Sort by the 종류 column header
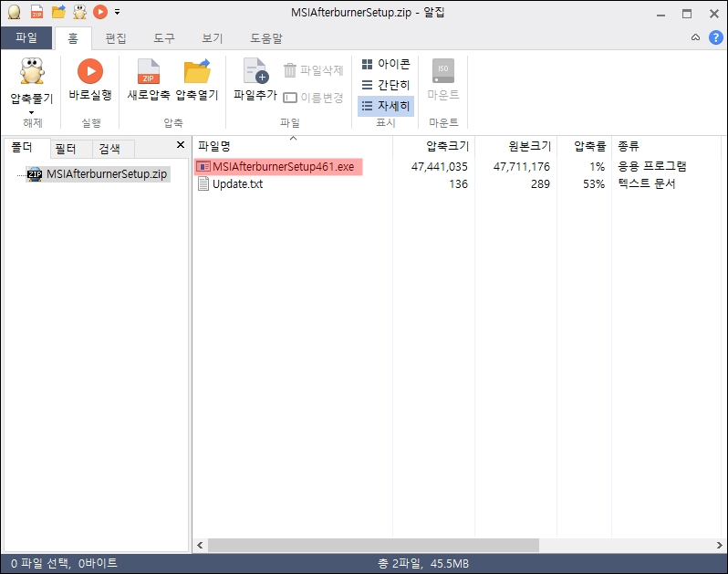 point(667,146)
